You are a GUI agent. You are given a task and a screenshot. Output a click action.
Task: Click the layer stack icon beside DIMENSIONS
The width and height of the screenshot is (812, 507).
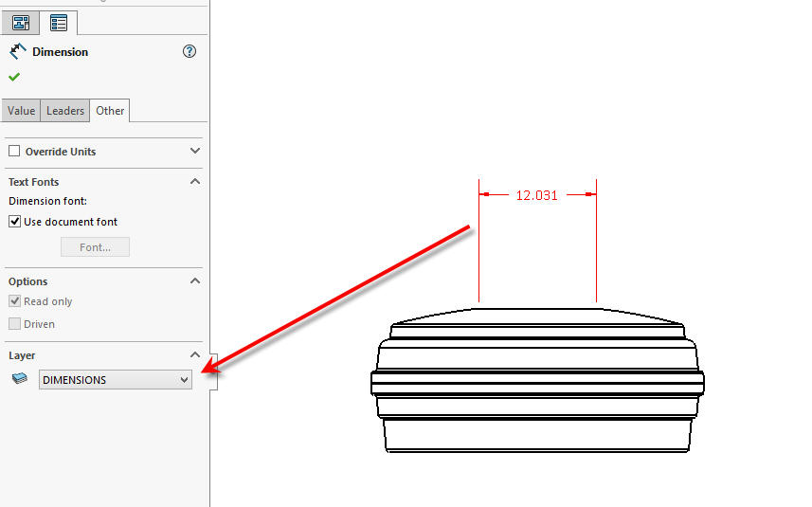(20, 379)
